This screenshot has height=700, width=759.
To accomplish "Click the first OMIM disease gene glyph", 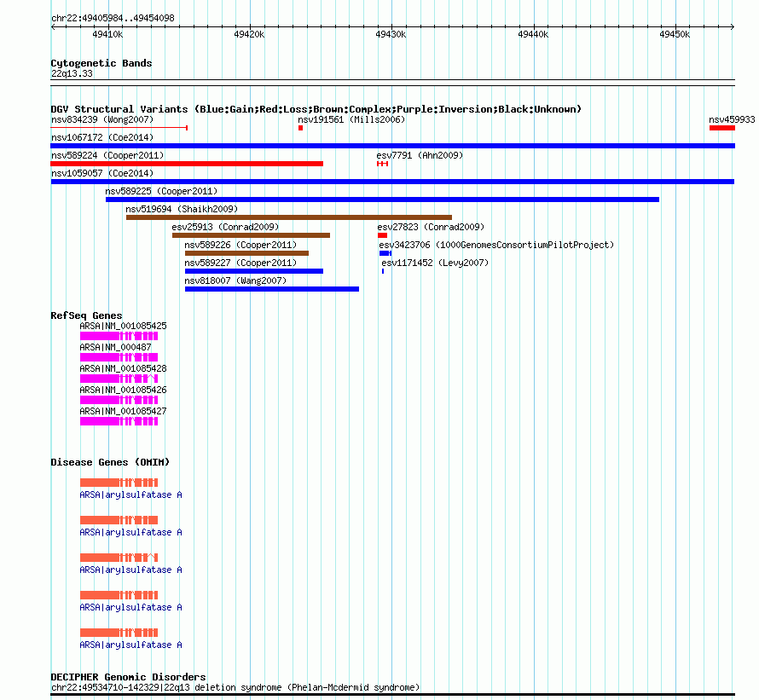I will click(x=119, y=483).
